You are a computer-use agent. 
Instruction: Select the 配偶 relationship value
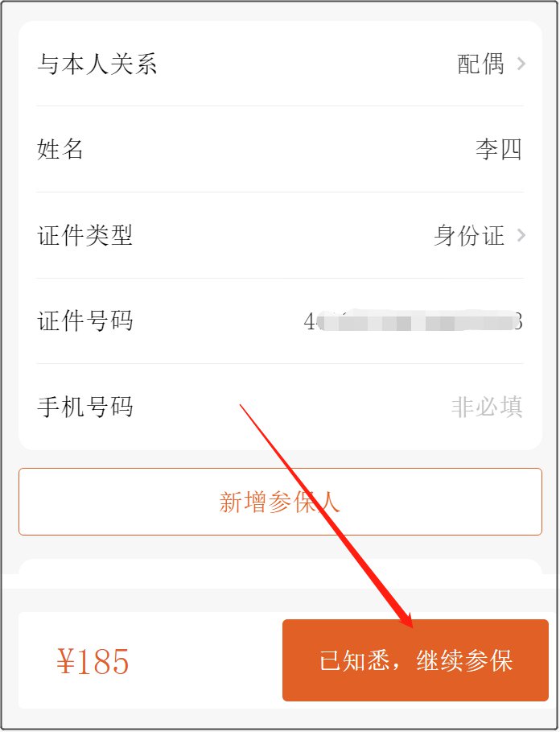click(x=480, y=64)
